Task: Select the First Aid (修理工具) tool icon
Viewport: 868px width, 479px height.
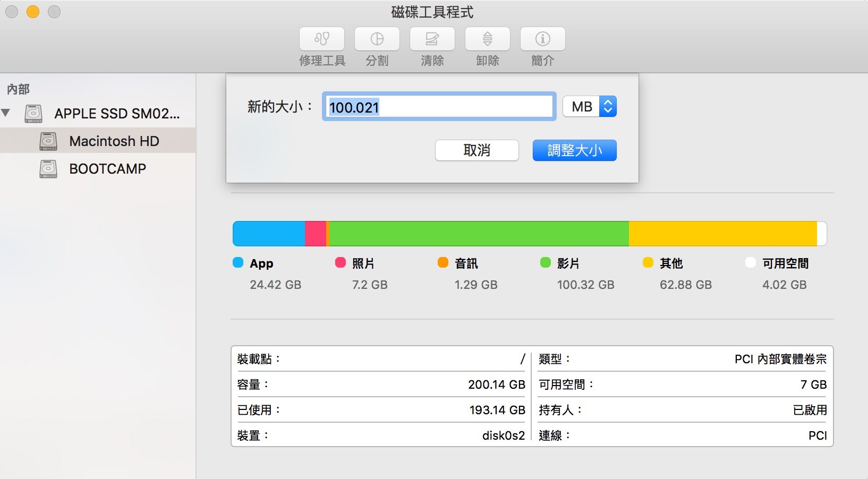Action: pyautogui.click(x=321, y=38)
